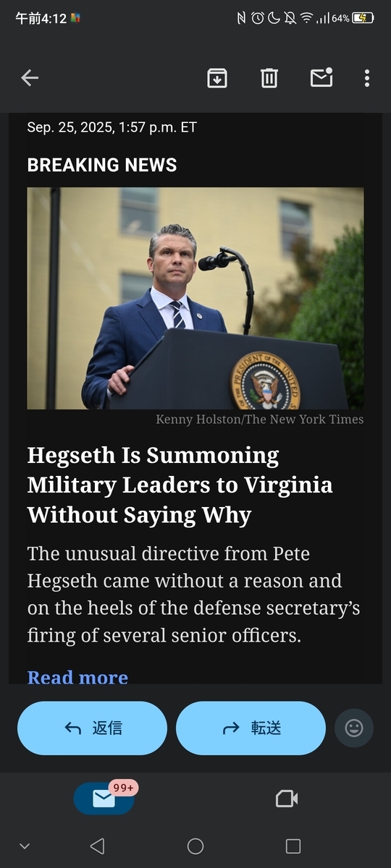Open the Read more link

(x=77, y=677)
